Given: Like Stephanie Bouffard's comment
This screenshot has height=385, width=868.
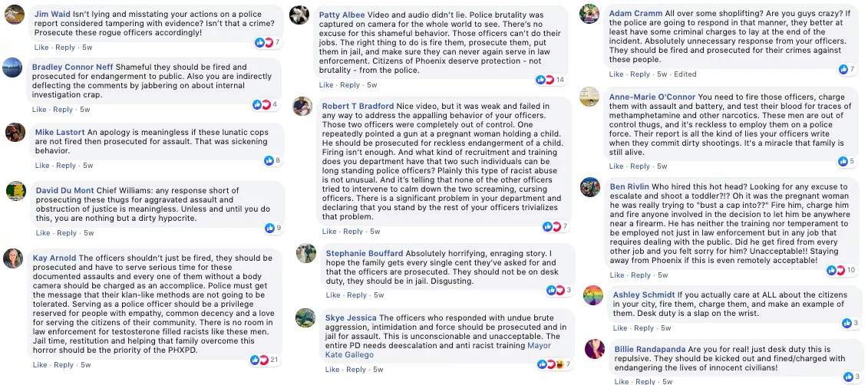Looking at the screenshot, I should [333, 295].
